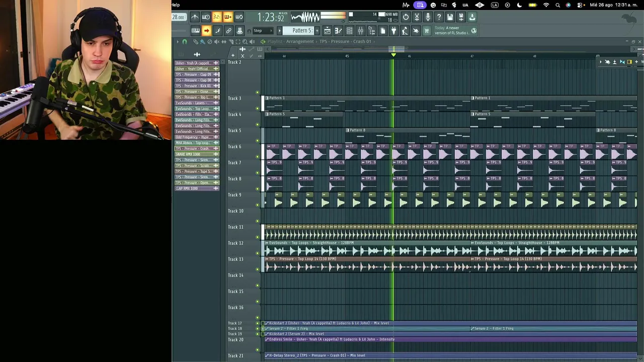644x362 pixels.
Task: Add a new pattern with the plus button
Action: click(x=316, y=31)
